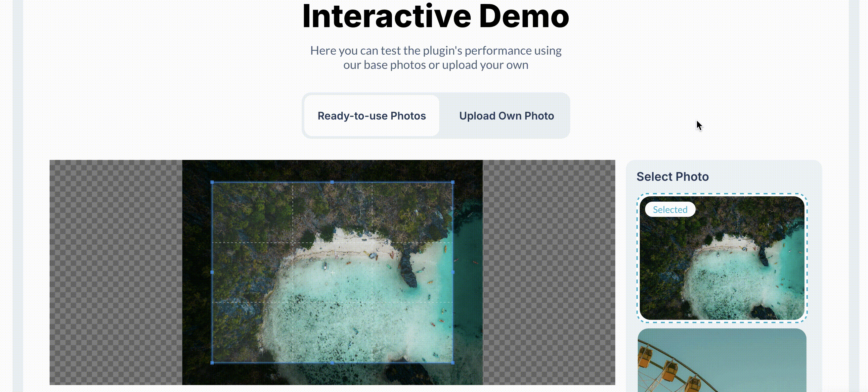Screen dimensions: 868x392
Task: Click the crosshair at the crop box center
Action: tap(332, 272)
